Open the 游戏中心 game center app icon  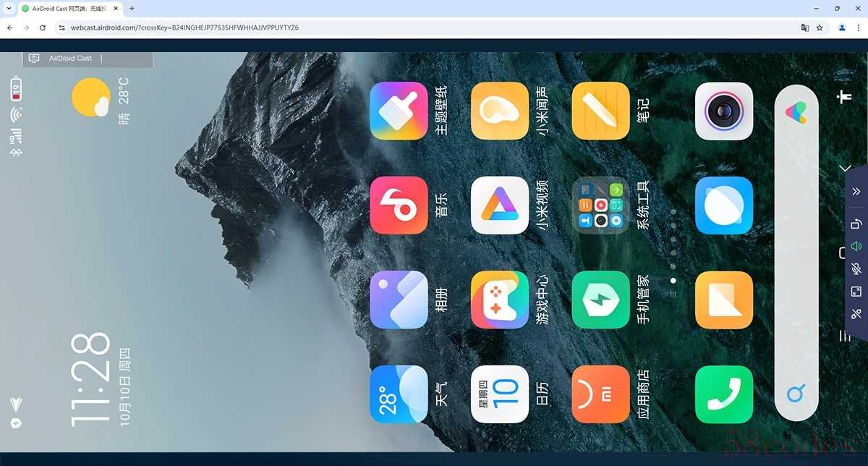[x=500, y=300]
